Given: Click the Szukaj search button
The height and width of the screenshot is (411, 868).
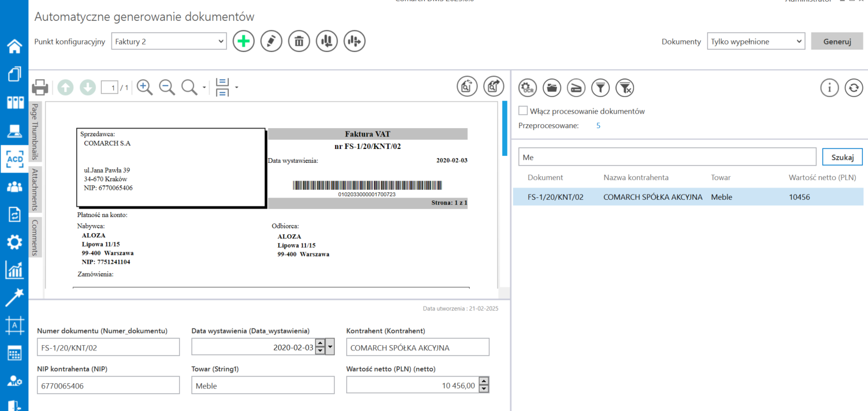Looking at the screenshot, I should click(842, 157).
